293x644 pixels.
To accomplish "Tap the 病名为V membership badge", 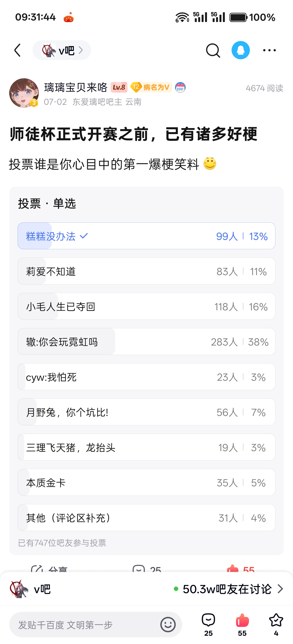I will (x=151, y=87).
